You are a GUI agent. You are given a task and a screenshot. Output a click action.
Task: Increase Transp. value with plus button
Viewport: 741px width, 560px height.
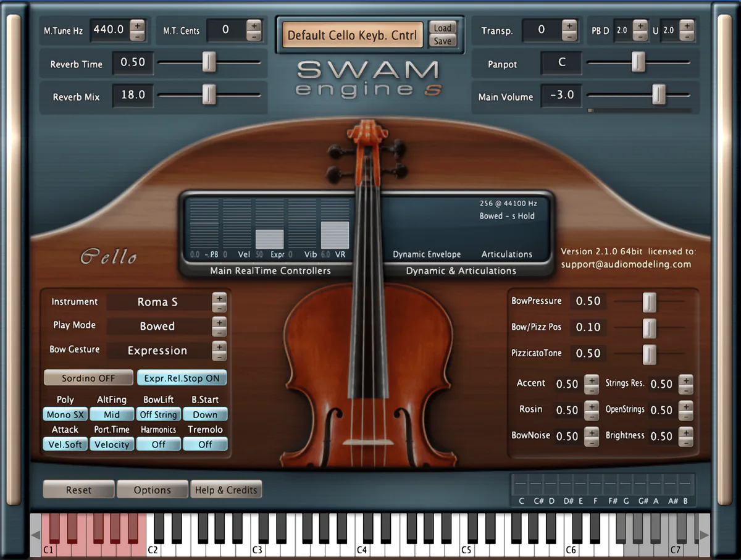click(569, 25)
